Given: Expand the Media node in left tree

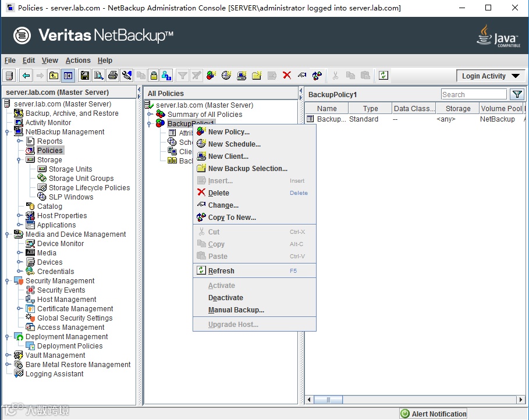Looking at the screenshot, I should click(x=19, y=253).
